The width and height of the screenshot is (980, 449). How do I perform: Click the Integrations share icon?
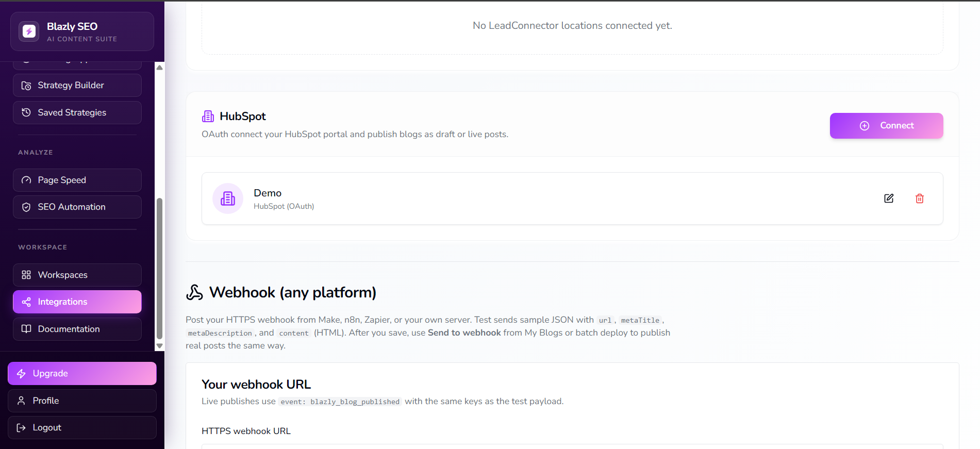(x=26, y=302)
